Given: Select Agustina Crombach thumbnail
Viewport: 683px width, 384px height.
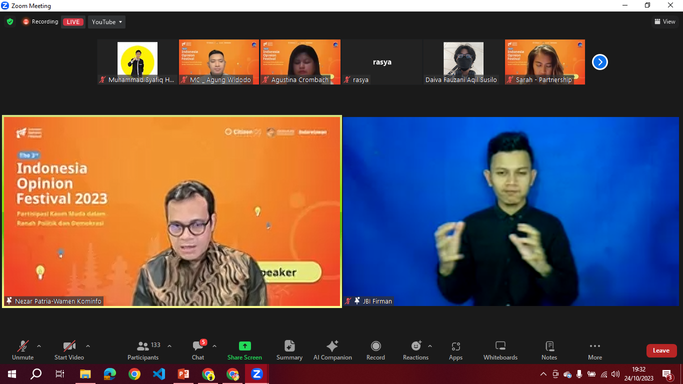Looking at the screenshot, I should [x=301, y=62].
